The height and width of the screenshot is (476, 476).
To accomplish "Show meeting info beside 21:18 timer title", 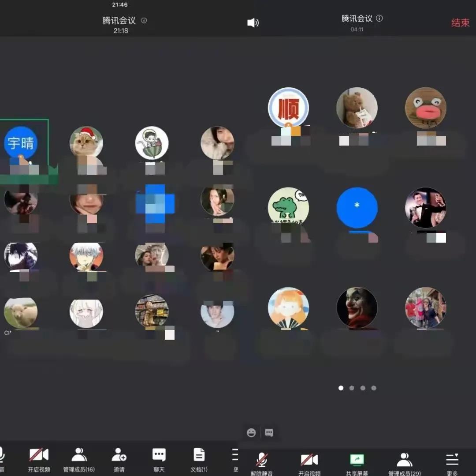I will 144,20.
